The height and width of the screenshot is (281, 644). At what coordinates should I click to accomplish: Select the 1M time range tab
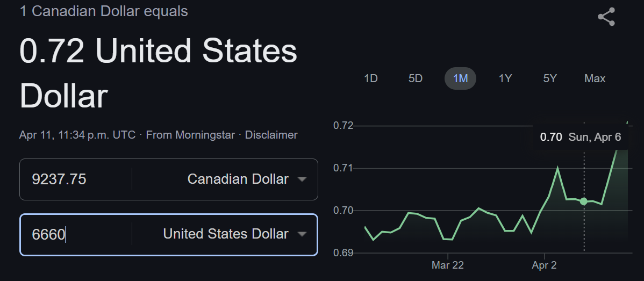460,78
